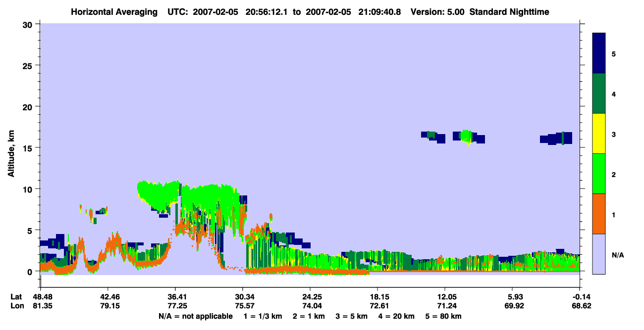Click the start time 20:56:12.1 in title
The height and width of the screenshot is (330, 644).
tap(268, 12)
